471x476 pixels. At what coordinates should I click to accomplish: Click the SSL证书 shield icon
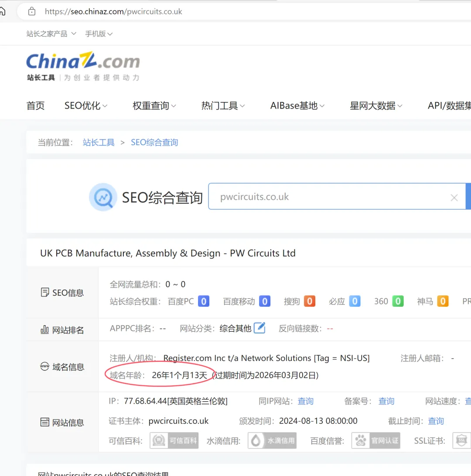(461, 441)
